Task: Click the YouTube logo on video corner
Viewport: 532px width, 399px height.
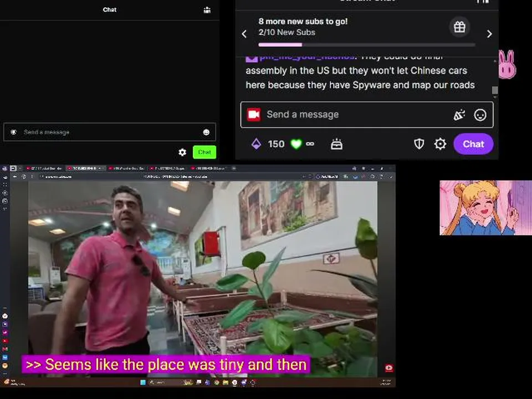Action: pyautogui.click(x=389, y=368)
